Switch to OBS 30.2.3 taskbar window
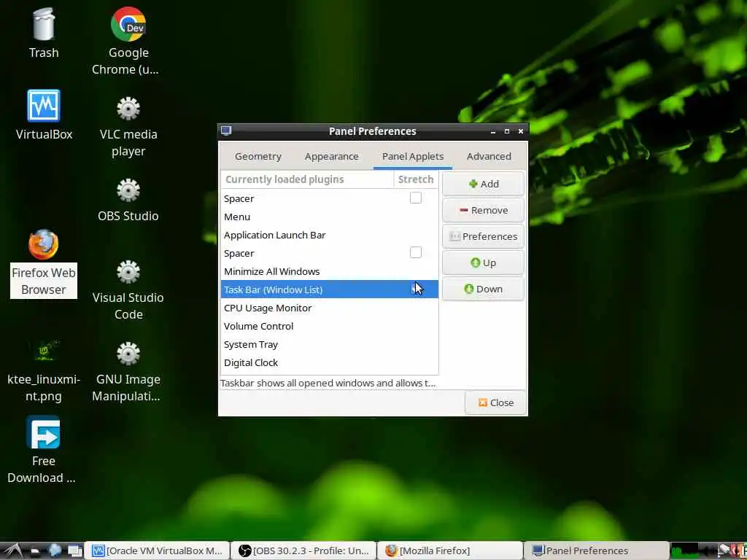747x560 pixels. pos(304,551)
